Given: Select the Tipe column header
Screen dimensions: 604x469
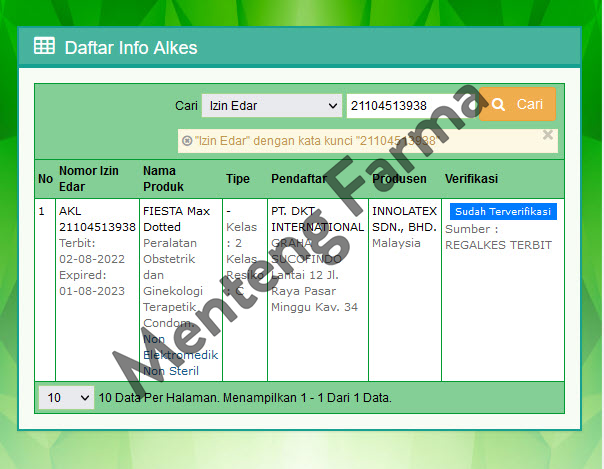Looking at the screenshot, I should pyautogui.click(x=237, y=179).
